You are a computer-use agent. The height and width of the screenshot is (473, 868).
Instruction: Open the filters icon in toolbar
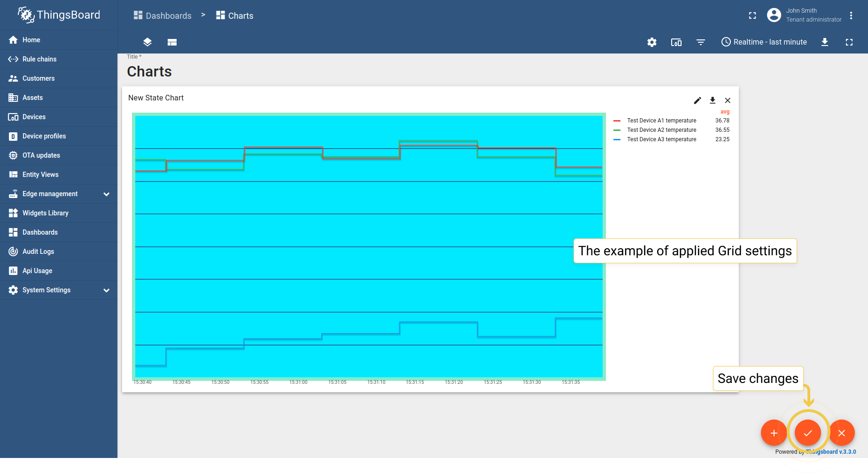pos(701,42)
